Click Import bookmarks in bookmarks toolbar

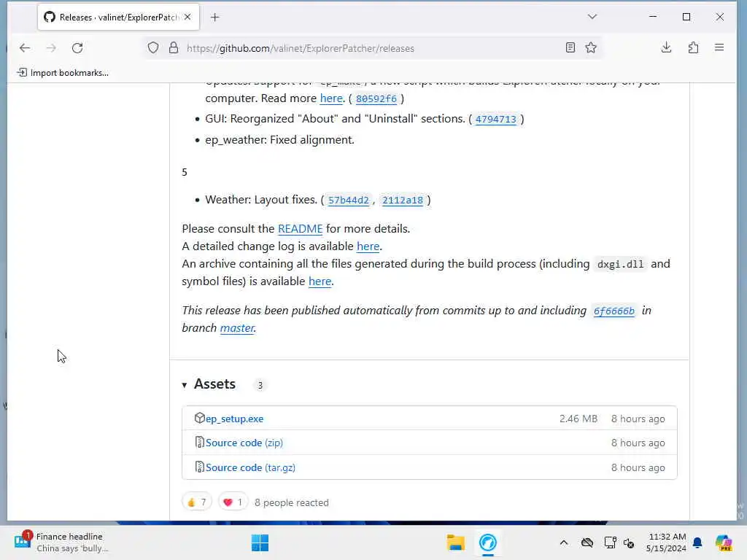(x=63, y=72)
